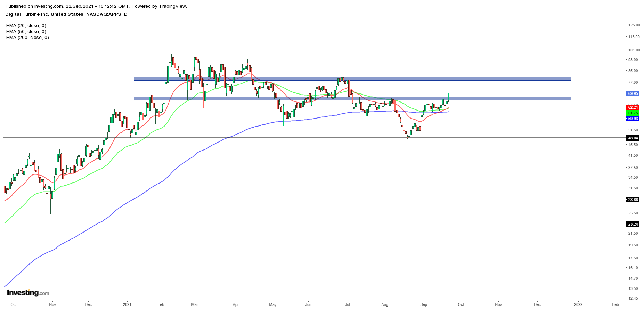
Task: Click the Aug label on time axis
Action: [x=385, y=304]
